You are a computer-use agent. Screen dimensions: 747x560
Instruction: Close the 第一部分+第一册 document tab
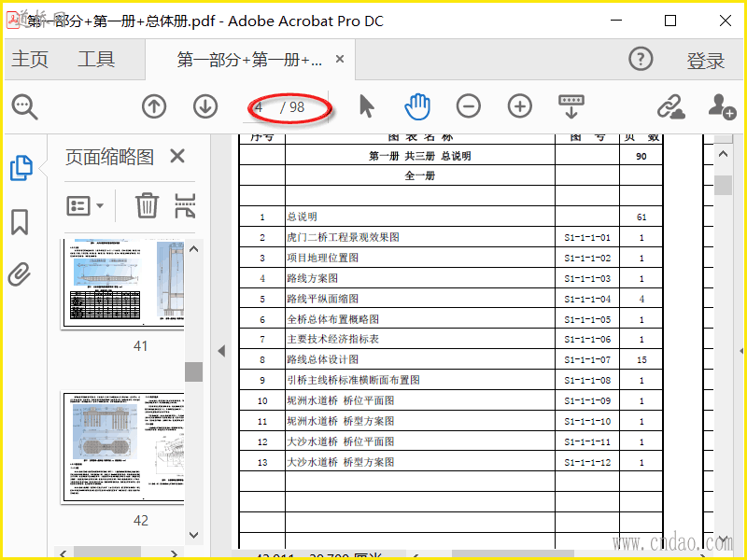(x=340, y=59)
